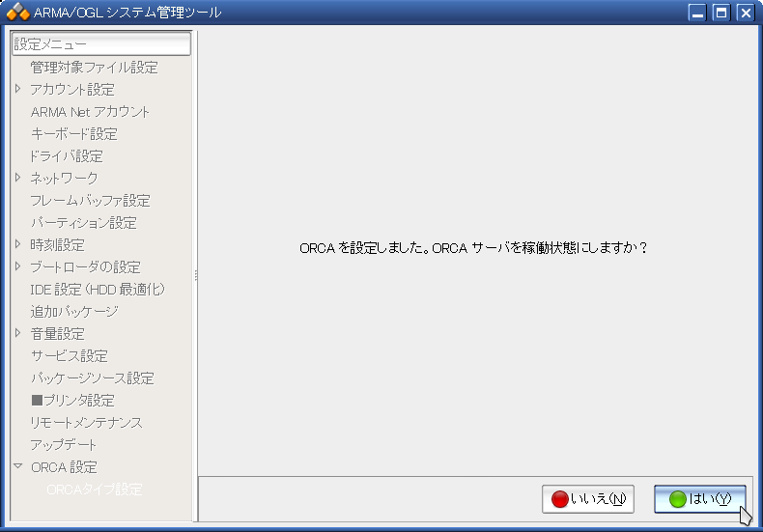Select パーティション設定 entry

coord(83,223)
